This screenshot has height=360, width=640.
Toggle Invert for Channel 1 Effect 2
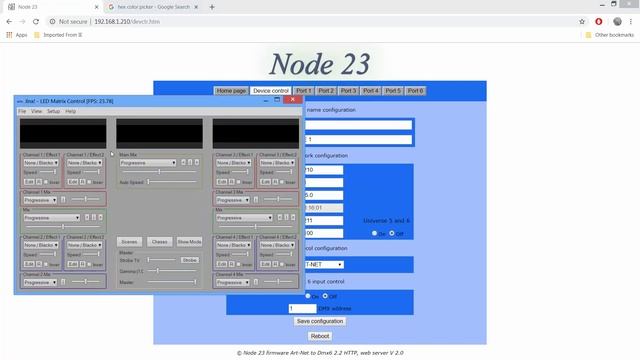point(89,182)
